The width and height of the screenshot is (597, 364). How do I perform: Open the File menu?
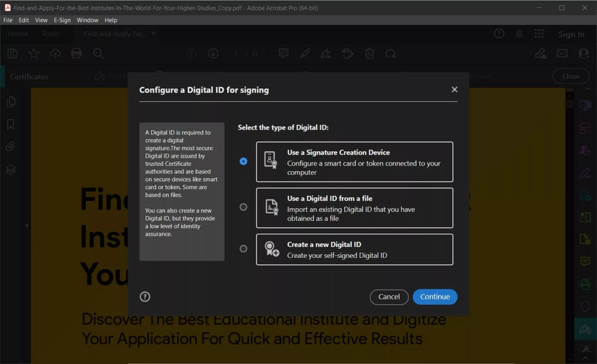(x=8, y=20)
